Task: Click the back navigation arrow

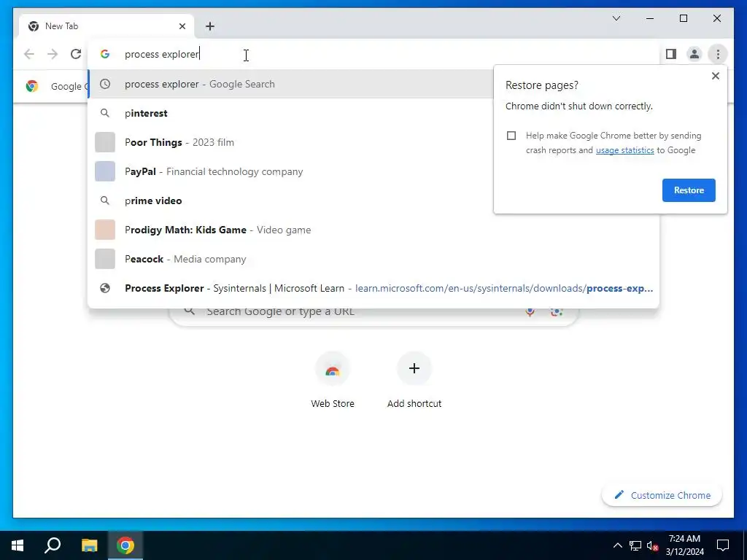Action: tap(29, 54)
